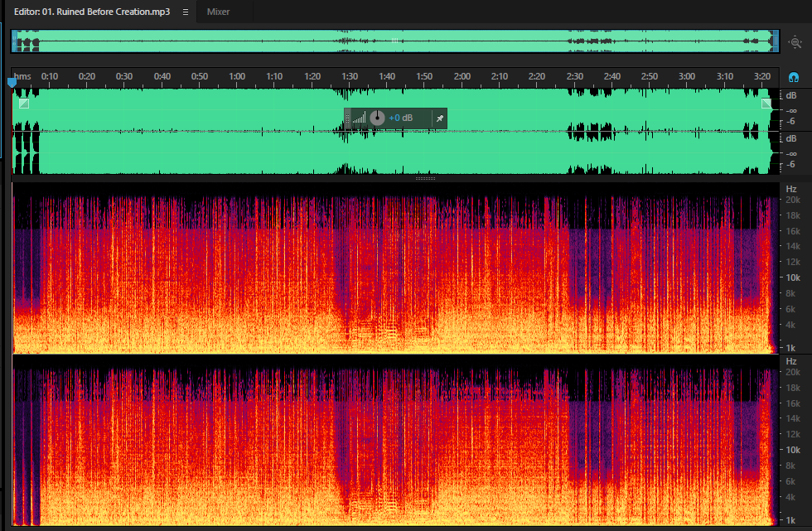Grab the HUD drag grip handle
The height and width of the screenshot is (531, 812).
pos(347,118)
